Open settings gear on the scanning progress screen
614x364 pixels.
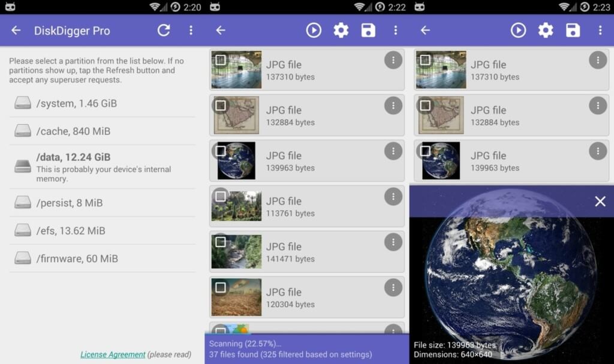pyautogui.click(x=341, y=31)
